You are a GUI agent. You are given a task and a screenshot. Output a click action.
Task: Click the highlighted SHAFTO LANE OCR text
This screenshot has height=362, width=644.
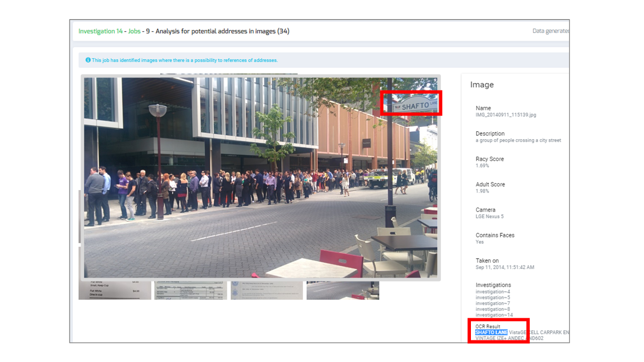(x=492, y=332)
